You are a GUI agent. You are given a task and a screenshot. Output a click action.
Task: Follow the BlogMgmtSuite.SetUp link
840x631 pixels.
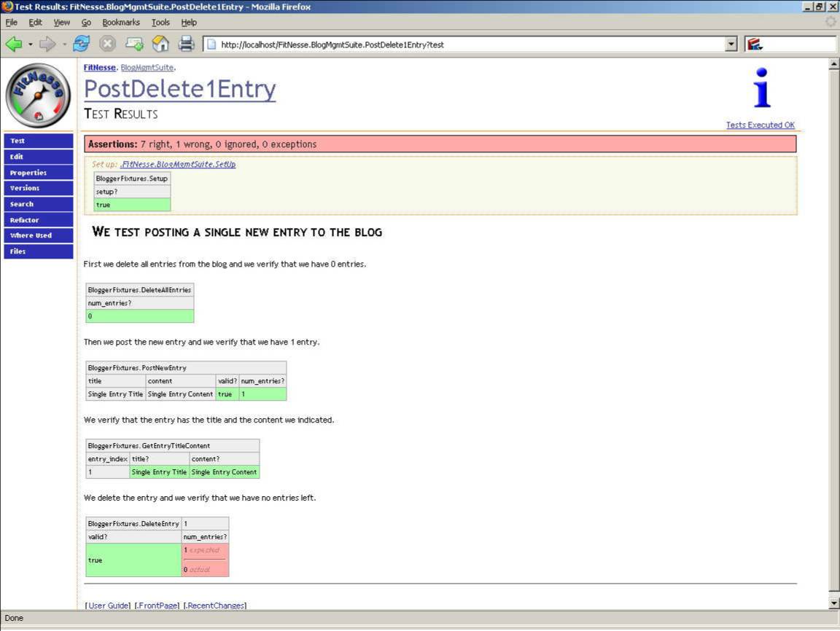[178, 165]
